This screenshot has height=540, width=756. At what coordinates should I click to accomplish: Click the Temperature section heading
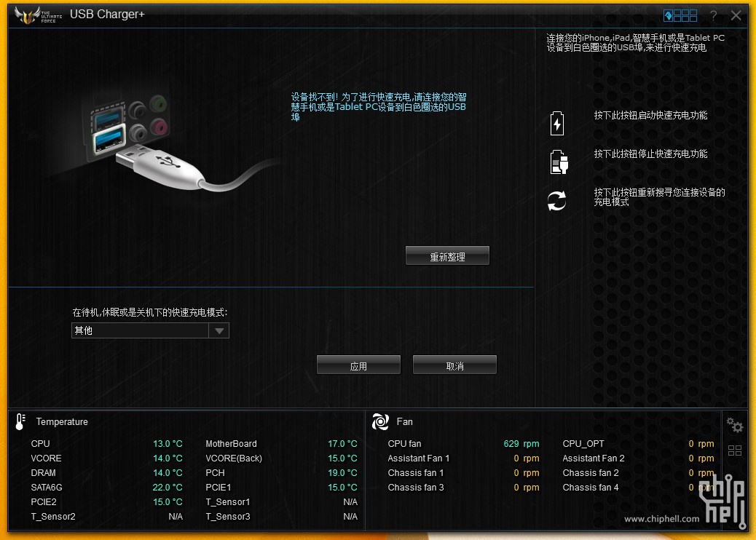click(x=62, y=421)
